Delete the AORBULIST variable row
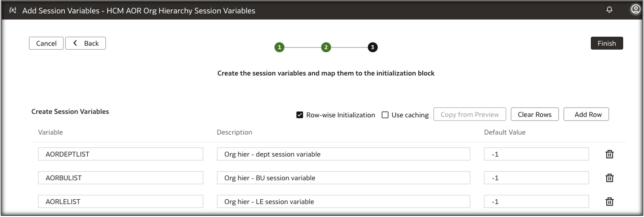This screenshot has width=644, height=217. (609, 178)
